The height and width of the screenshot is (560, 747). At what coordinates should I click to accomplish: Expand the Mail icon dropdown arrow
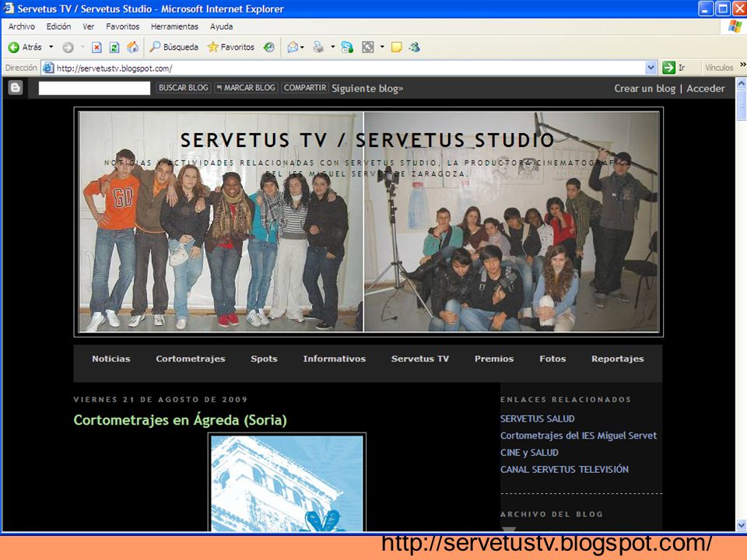click(302, 47)
